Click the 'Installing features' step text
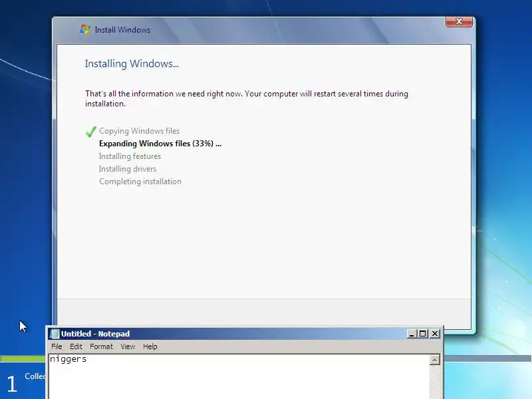Image resolution: width=532 pixels, height=399 pixels. click(x=130, y=156)
